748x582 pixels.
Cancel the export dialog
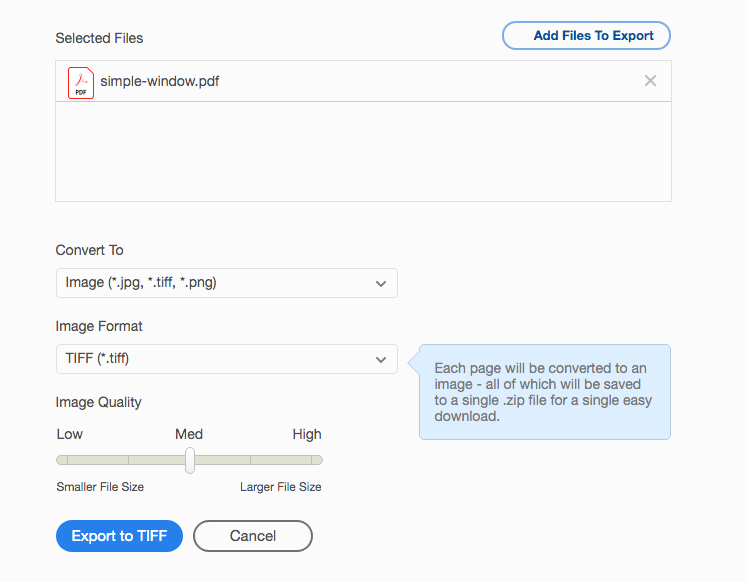click(253, 536)
